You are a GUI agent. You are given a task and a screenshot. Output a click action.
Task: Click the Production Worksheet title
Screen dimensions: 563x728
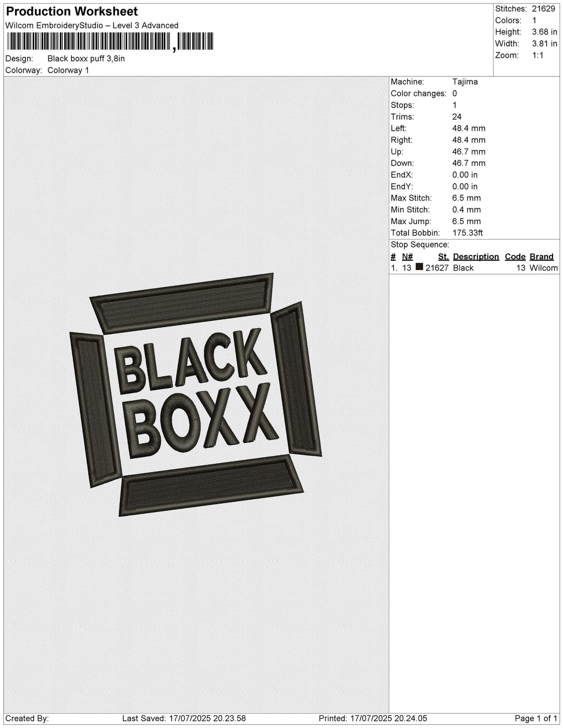[x=72, y=11]
